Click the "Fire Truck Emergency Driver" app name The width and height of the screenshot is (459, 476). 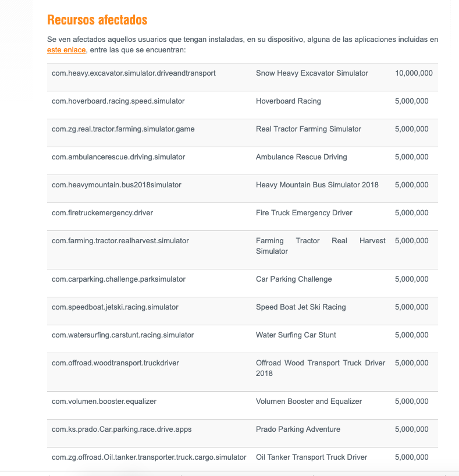pos(304,213)
